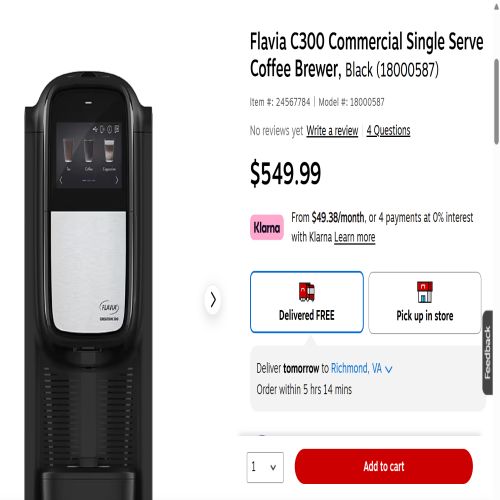
Task: Click the product title Flavia C300
Action: (366, 55)
